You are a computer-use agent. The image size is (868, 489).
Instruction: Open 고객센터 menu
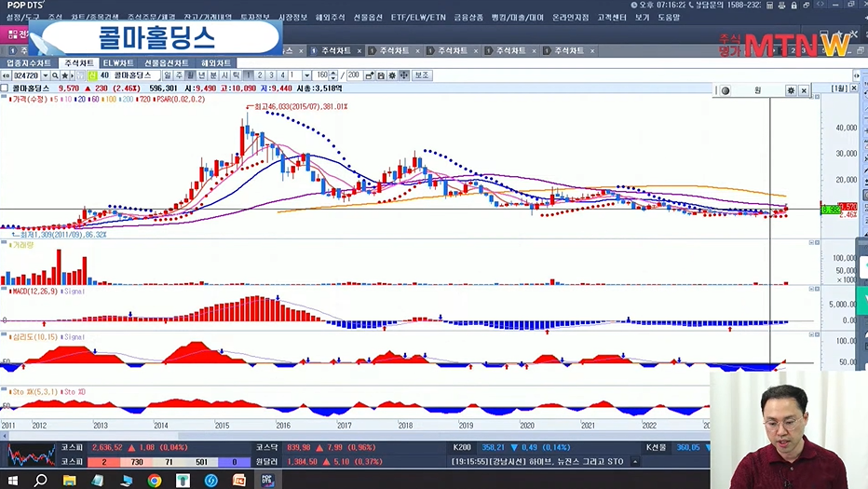(x=611, y=18)
